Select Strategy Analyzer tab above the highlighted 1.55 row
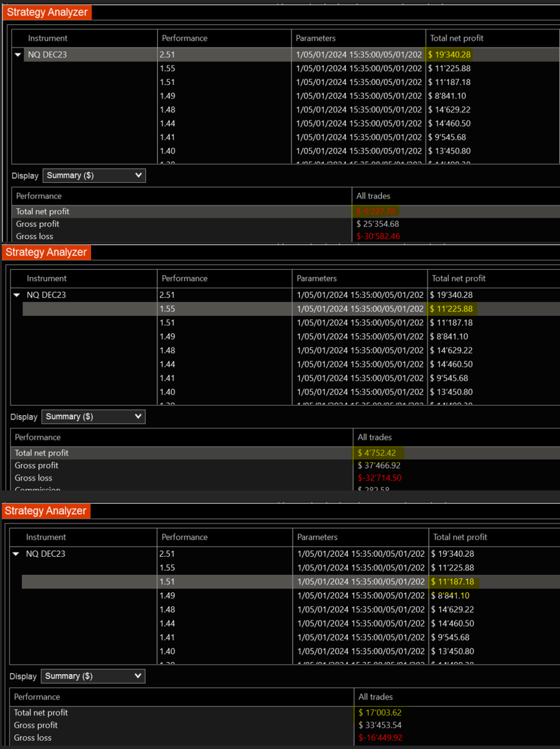The image size is (560, 749). (46, 252)
